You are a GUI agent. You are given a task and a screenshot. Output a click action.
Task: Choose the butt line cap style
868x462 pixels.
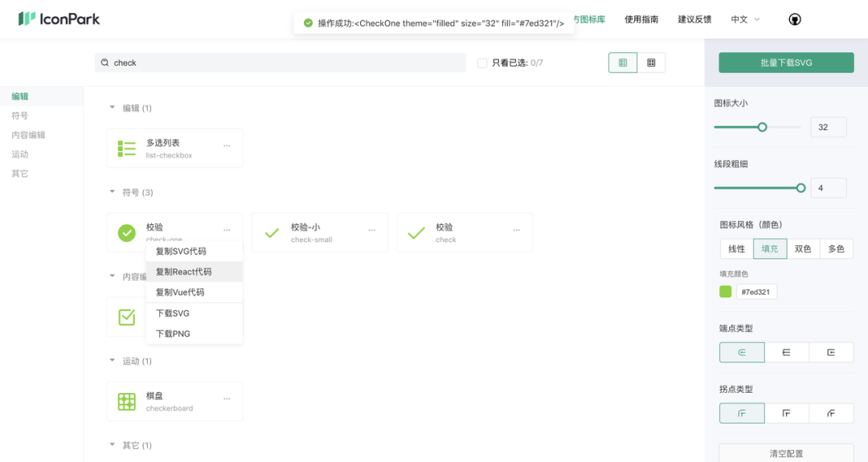pyautogui.click(x=787, y=353)
